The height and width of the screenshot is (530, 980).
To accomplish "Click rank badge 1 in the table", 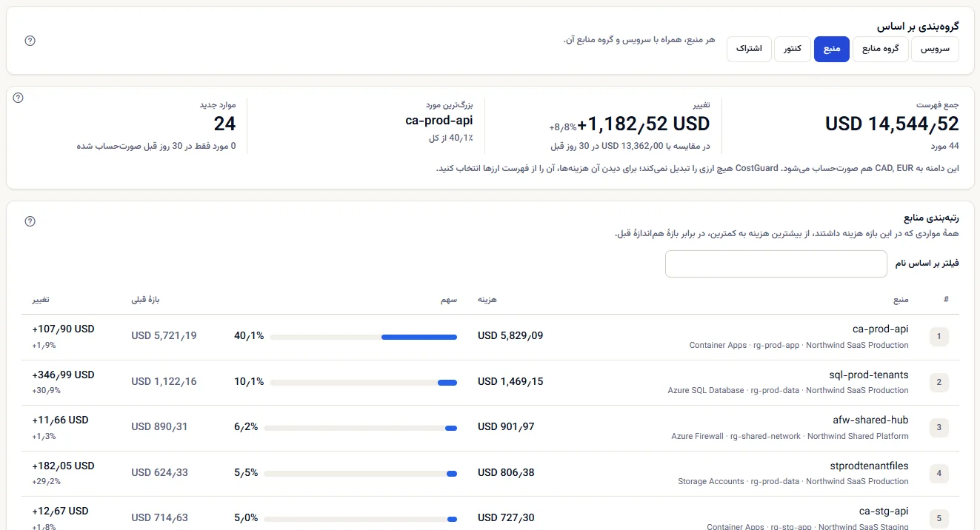I will (939, 337).
